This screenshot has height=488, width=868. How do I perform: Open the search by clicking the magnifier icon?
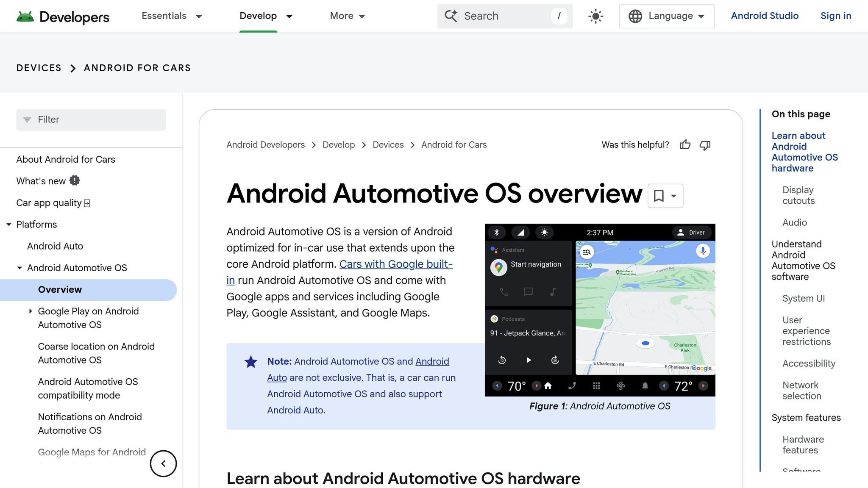tap(451, 16)
